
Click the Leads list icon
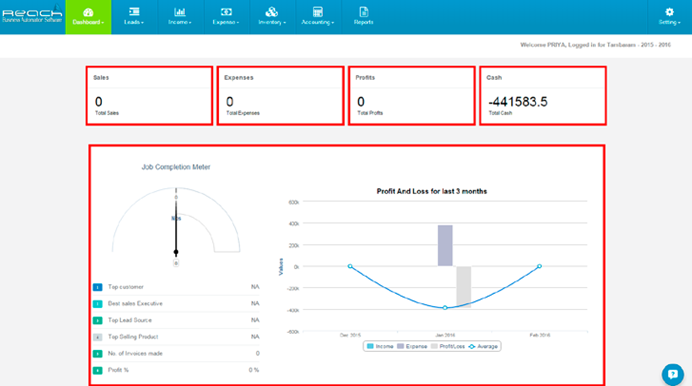134,12
